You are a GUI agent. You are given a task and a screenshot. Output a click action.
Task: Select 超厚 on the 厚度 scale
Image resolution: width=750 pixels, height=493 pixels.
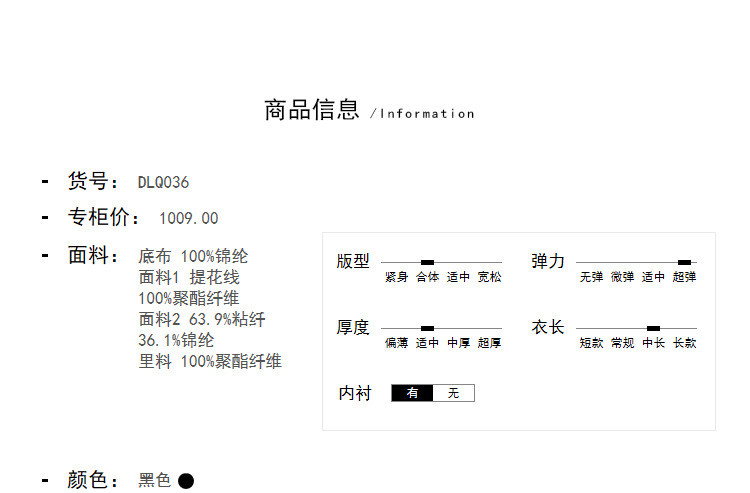[489, 343]
